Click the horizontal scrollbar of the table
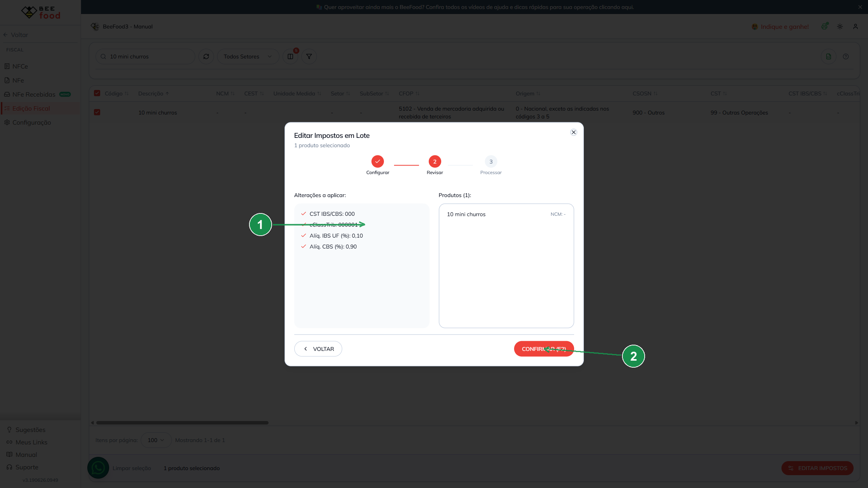 [x=182, y=423]
